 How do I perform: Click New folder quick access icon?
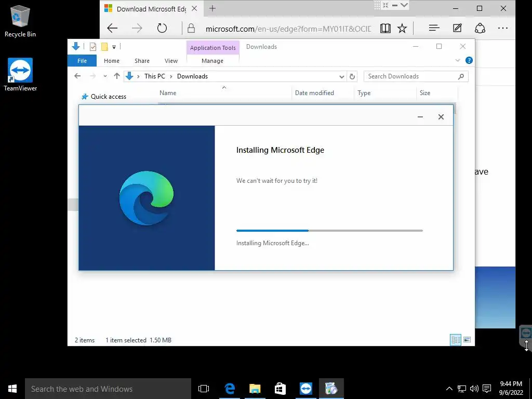(x=104, y=47)
